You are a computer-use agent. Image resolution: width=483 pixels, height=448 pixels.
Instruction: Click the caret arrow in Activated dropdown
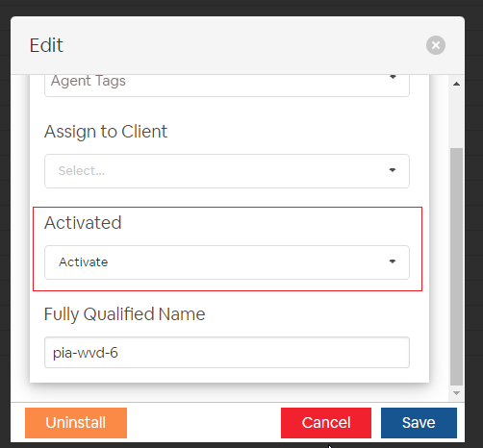tap(393, 261)
